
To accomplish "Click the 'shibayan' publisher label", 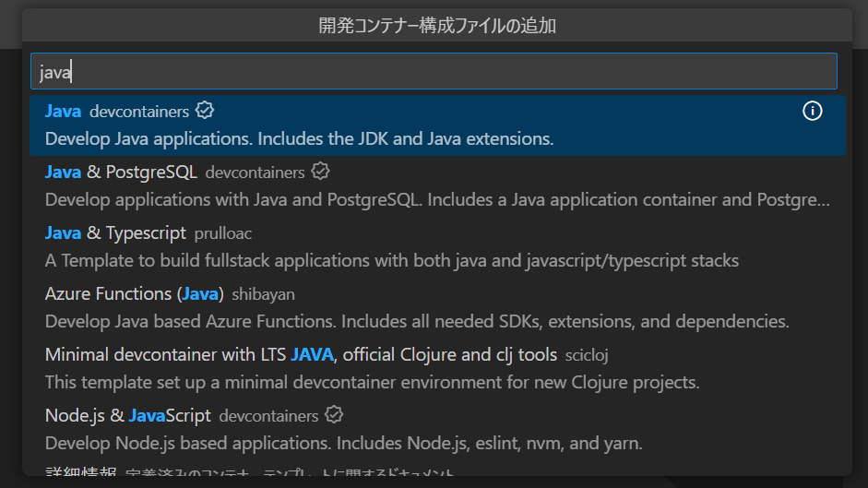I will pos(264,294).
